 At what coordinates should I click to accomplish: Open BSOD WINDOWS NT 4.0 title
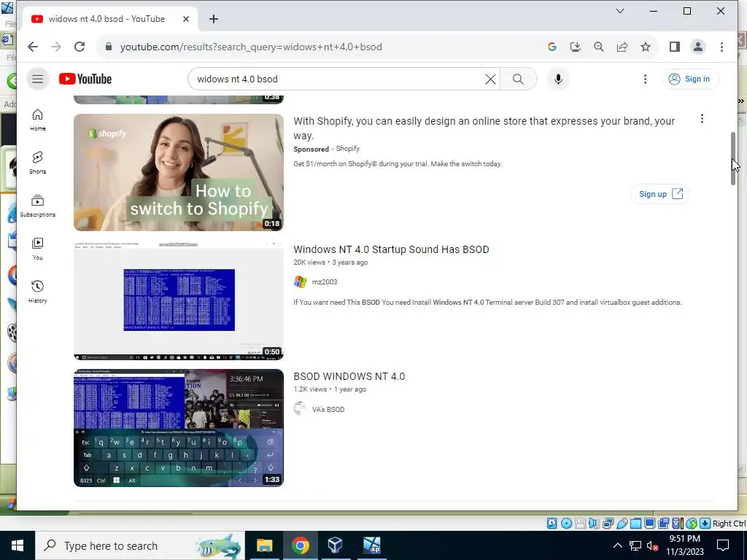click(349, 377)
